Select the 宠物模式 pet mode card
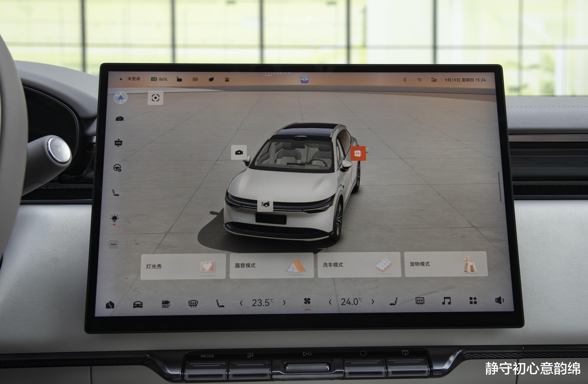This screenshot has width=588, height=384. [446, 264]
